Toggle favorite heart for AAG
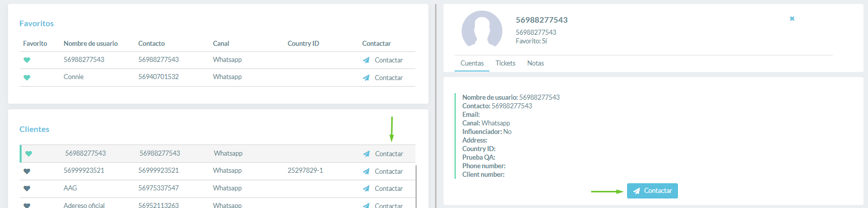Screen dimensions: 868x208 click(x=27, y=188)
